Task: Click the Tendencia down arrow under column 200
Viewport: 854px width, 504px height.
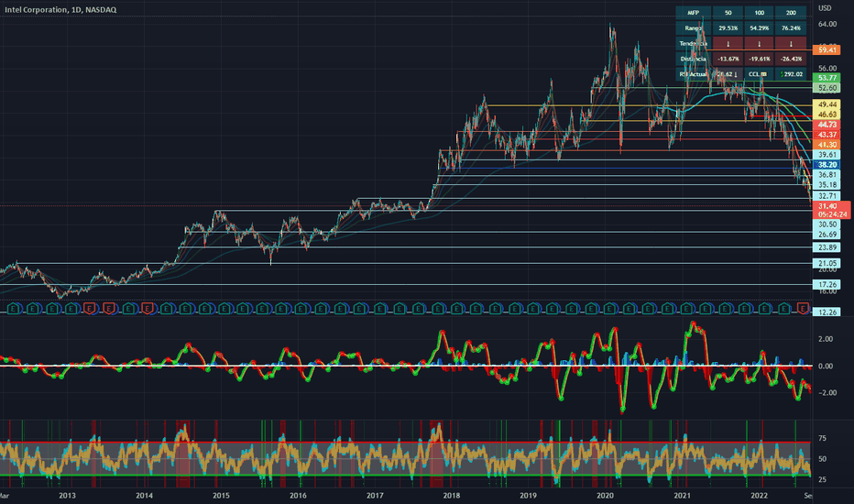Action: click(791, 43)
